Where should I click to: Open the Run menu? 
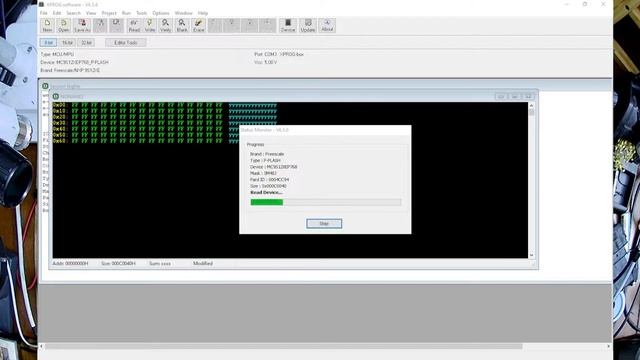tap(127, 13)
